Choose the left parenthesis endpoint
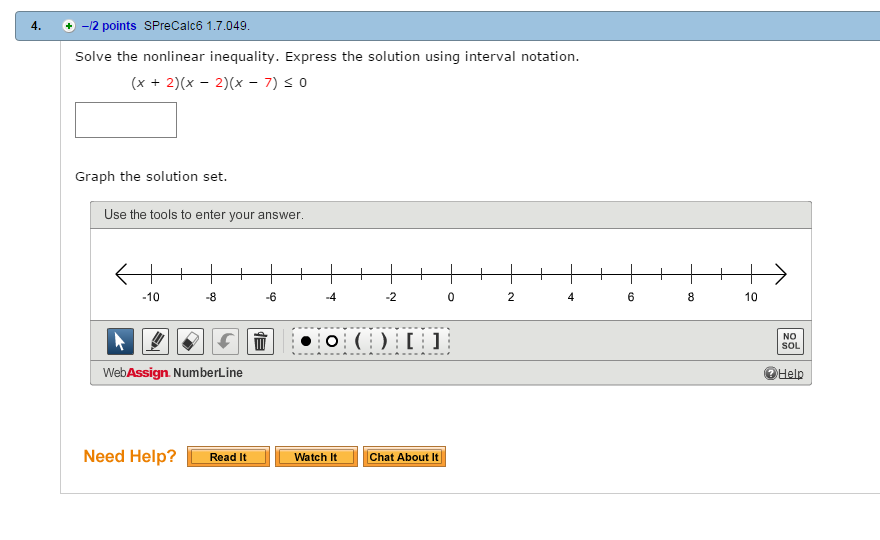Viewport: 880px width, 540px height. tap(358, 341)
